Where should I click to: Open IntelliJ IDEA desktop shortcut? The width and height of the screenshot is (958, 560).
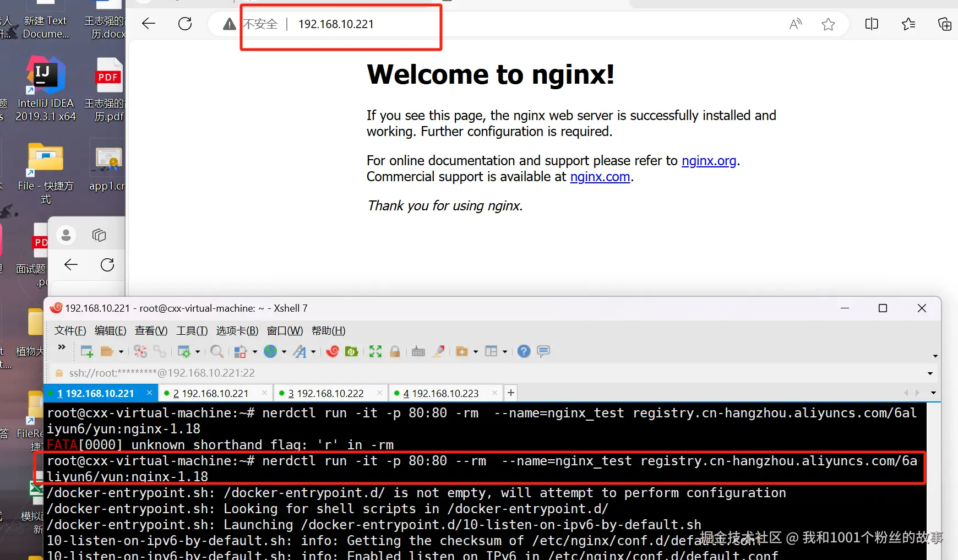pos(46,89)
